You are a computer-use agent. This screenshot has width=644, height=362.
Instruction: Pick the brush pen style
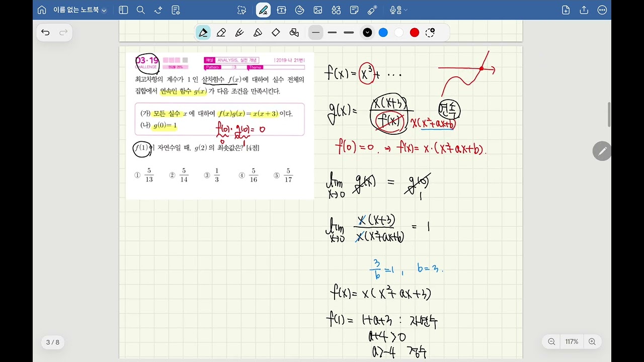coord(239,33)
